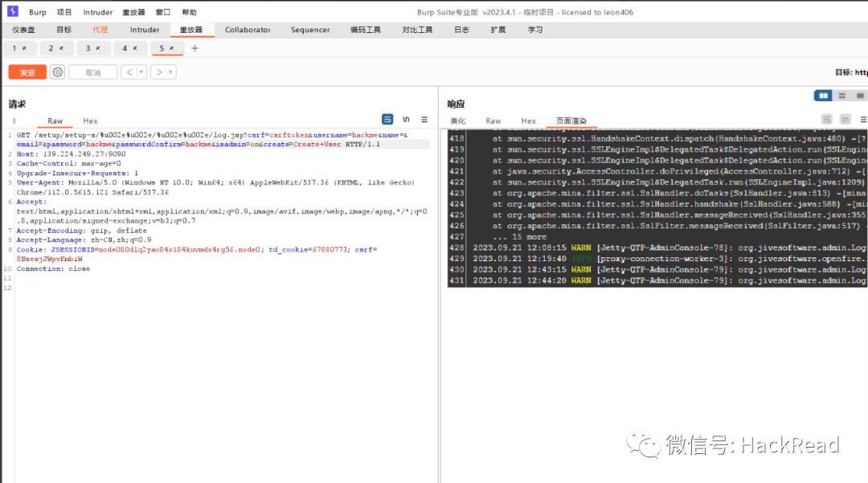Click the 目标 target host label

coord(851,72)
